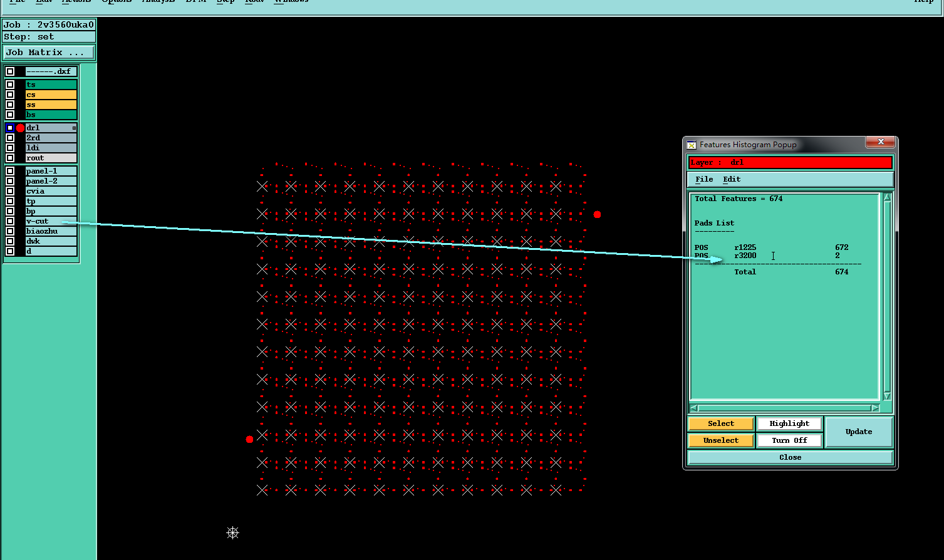Toggle the ss layer checkbox
The width and height of the screenshot is (944, 560).
click(10, 105)
